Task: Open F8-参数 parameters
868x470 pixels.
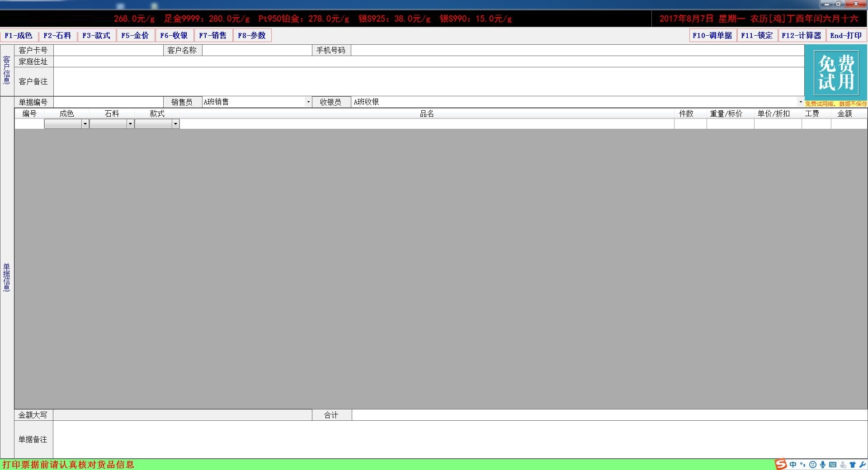Action: (252, 35)
